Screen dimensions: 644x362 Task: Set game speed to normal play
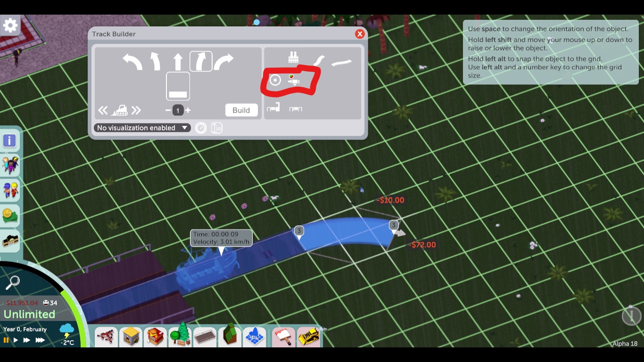click(16, 340)
